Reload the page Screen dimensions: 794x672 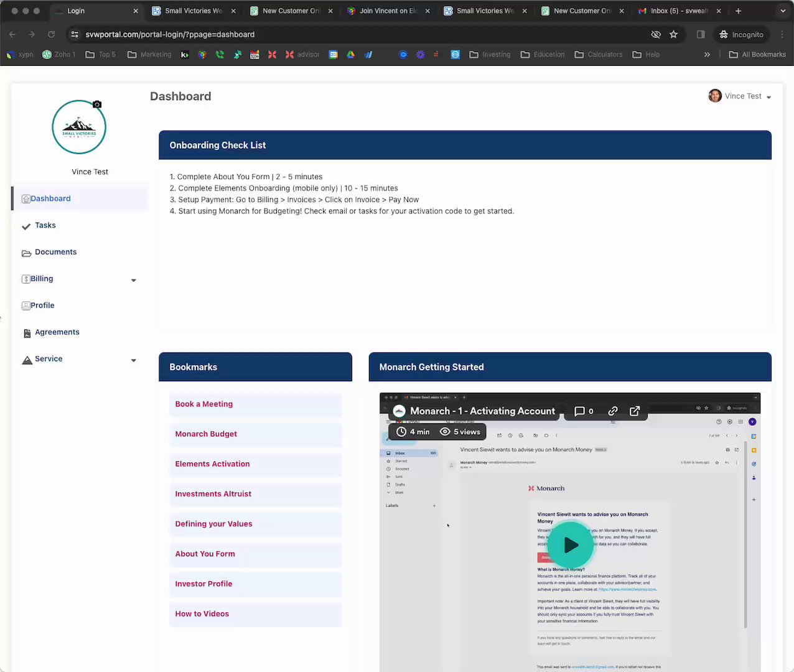click(52, 34)
